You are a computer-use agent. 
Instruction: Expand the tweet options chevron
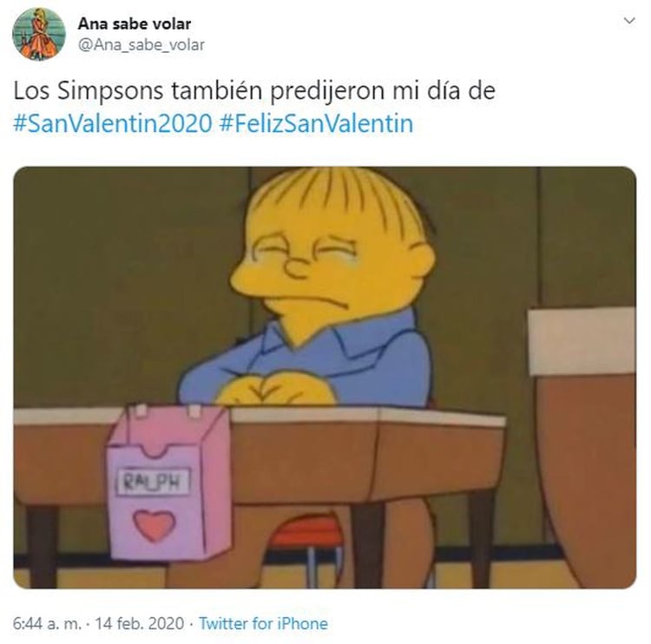[629, 20]
